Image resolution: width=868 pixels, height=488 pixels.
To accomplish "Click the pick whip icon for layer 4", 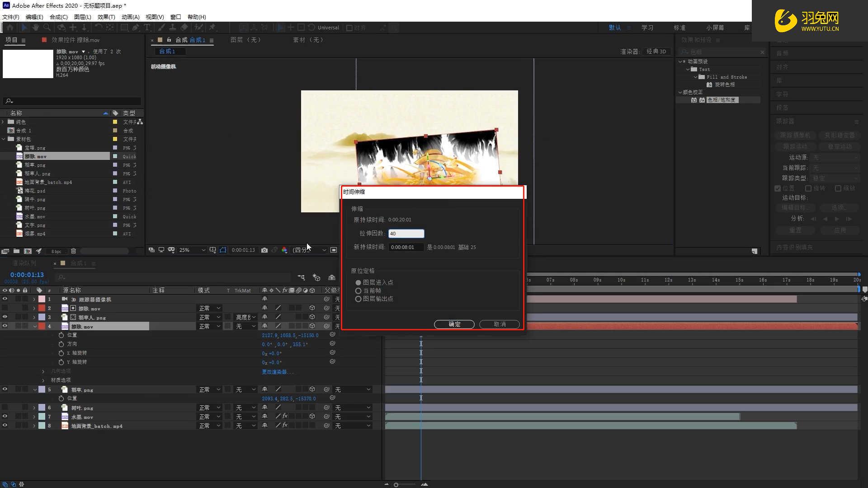I will tap(326, 326).
